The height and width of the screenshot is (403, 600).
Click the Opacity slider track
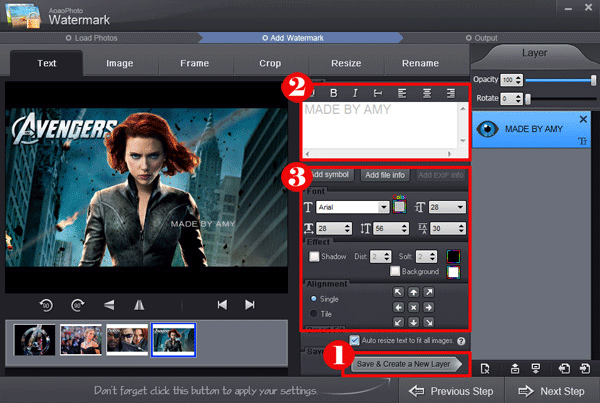click(560, 80)
